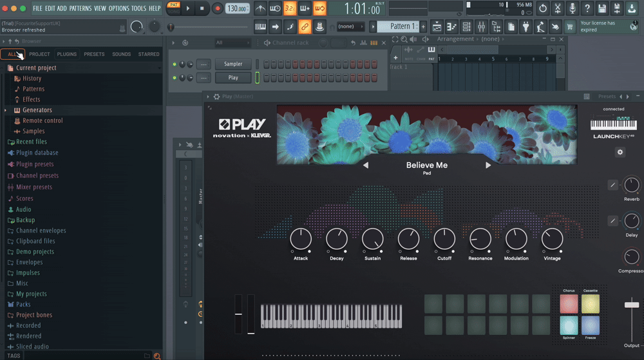The image size is (644, 360).
Task: Open the undo history icon
Action: [542, 8]
